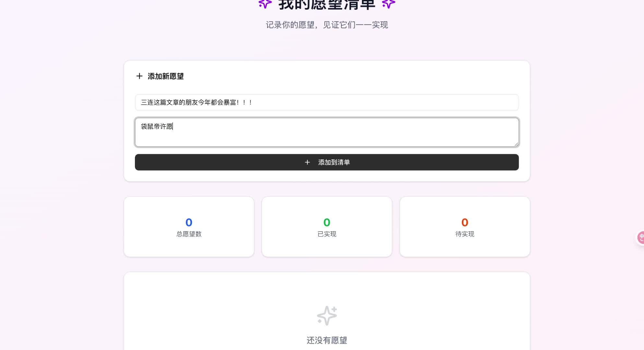Click the gray sparkle icon above 还没有愿望
The image size is (644, 350).
click(327, 315)
